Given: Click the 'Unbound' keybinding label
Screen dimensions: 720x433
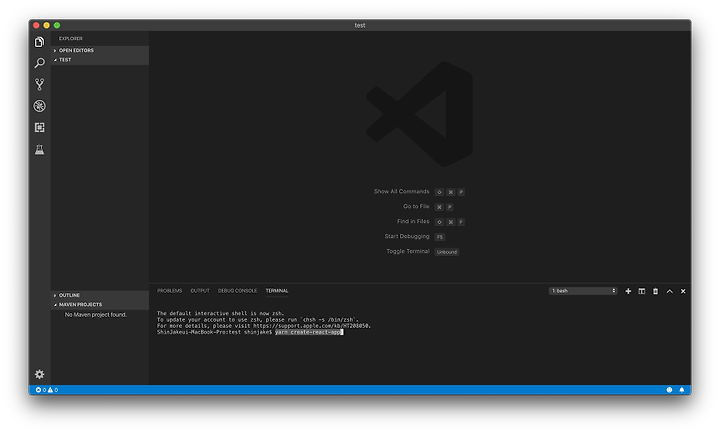Looking at the screenshot, I should coord(447,252).
